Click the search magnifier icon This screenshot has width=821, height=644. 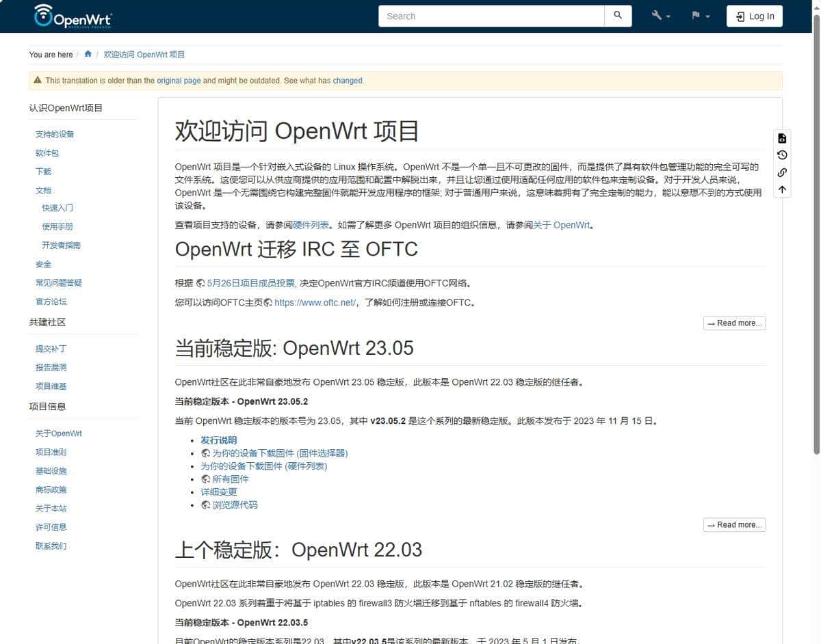point(617,16)
